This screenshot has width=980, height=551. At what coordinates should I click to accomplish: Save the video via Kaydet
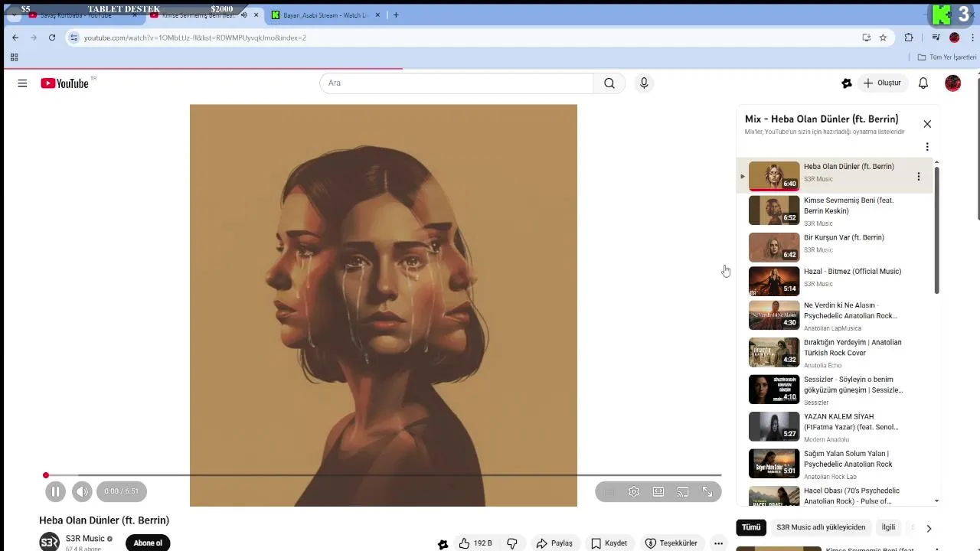coord(609,543)
